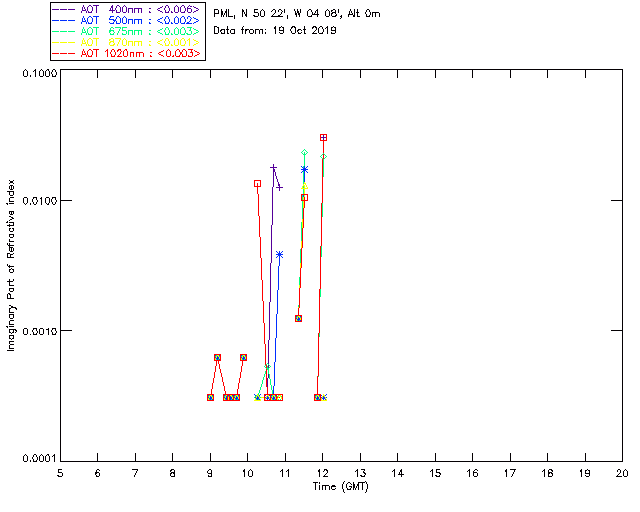This screenshot has height=512, width=640.
Task: Click the 'Data from: 19 Oct 2019' text
Action: click(x=275, y=31)
